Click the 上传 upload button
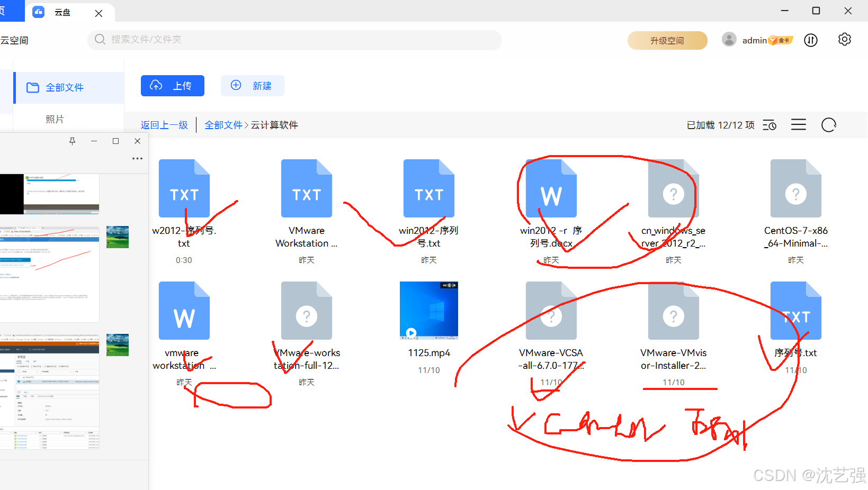 pyautogui.click(x=173, y=86)
